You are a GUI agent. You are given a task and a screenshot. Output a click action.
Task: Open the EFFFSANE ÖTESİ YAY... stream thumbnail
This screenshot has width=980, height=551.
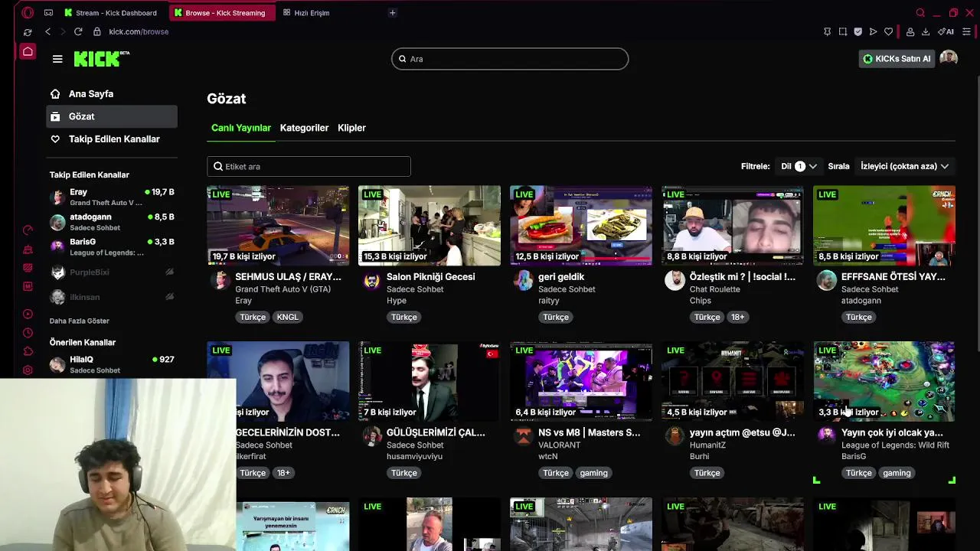884,226
